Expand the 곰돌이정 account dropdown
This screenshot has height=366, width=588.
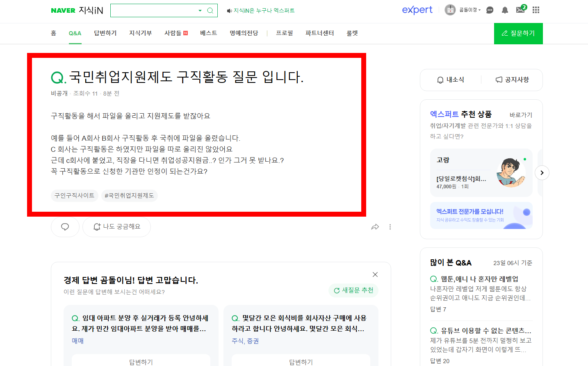pyautogui.click(x=470, y=10)
